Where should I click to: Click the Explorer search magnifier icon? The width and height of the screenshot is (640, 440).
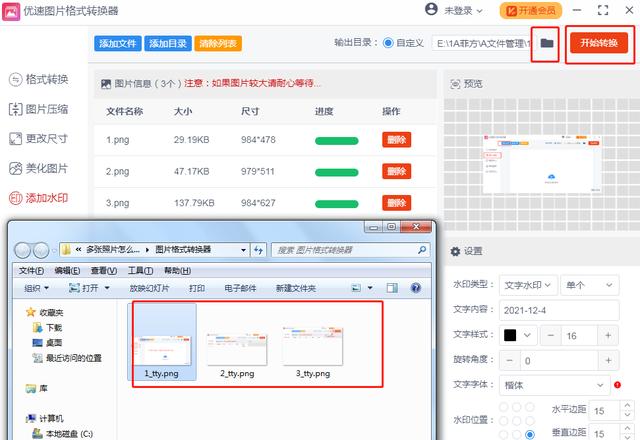coord(422,249)
